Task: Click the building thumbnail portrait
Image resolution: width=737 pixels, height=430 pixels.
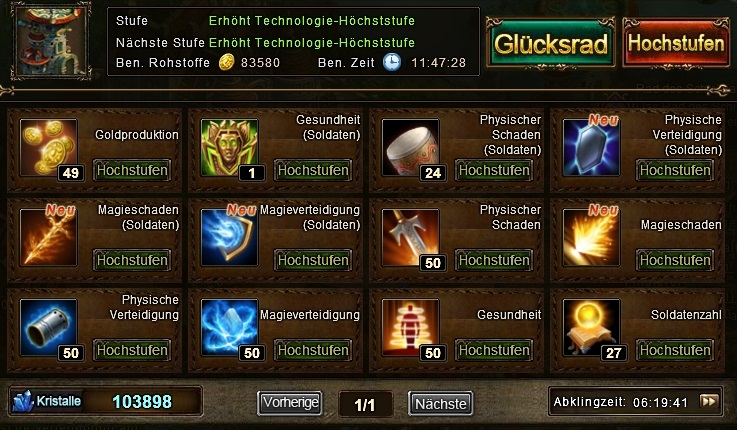Action: pyautogui.click(x=51, y=41)
